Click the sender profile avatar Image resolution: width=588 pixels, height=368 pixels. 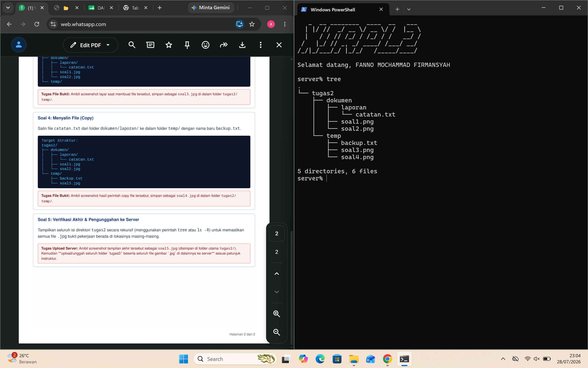click(x=19, y=45)
